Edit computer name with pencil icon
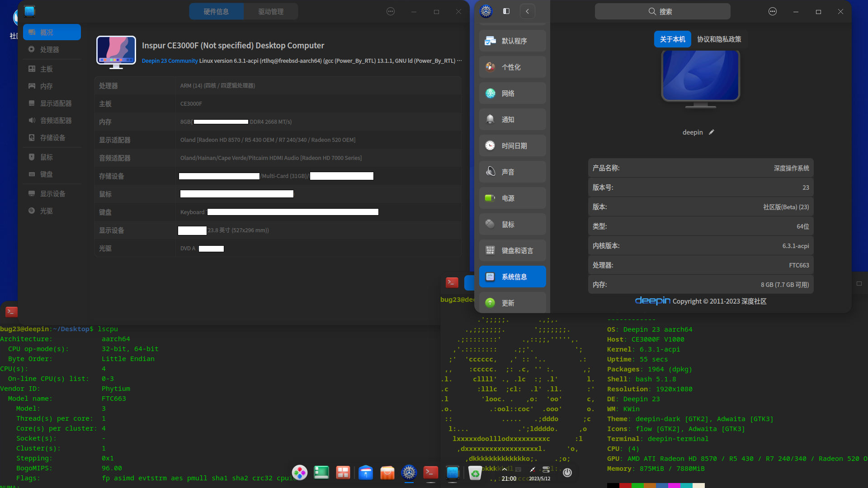The height and width of the screenshot is (488, 868). [x=711, y=132]
